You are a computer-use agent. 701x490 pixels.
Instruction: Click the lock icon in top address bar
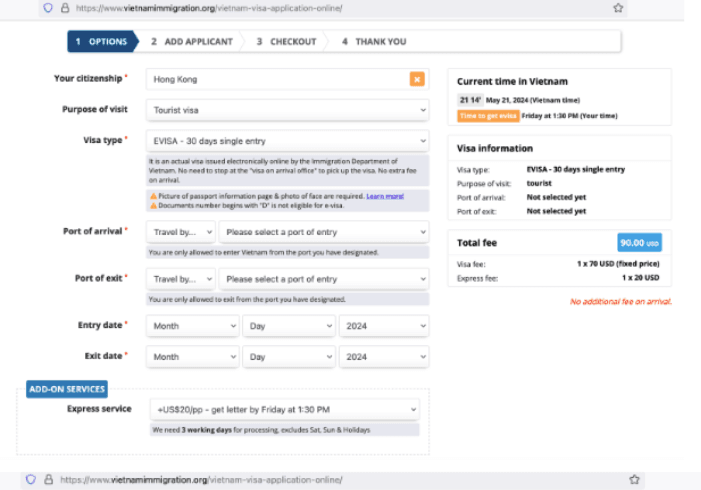point(62,7)
